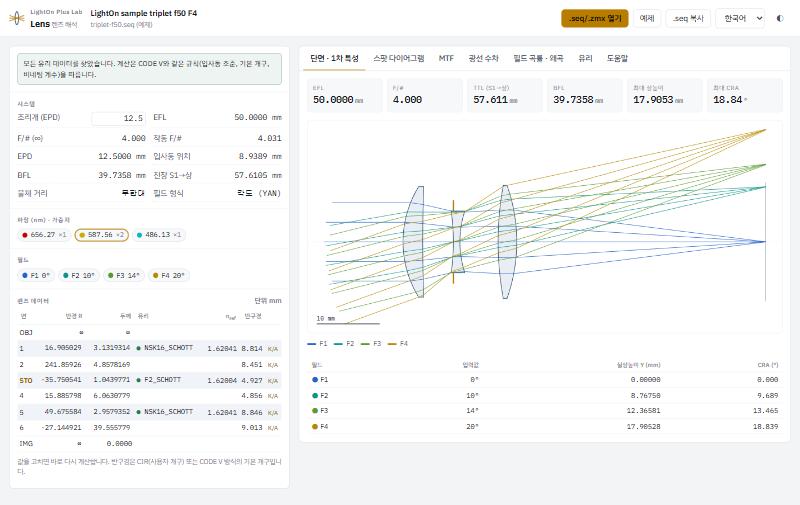Click the .seq 복사 button

coord(688,18)
